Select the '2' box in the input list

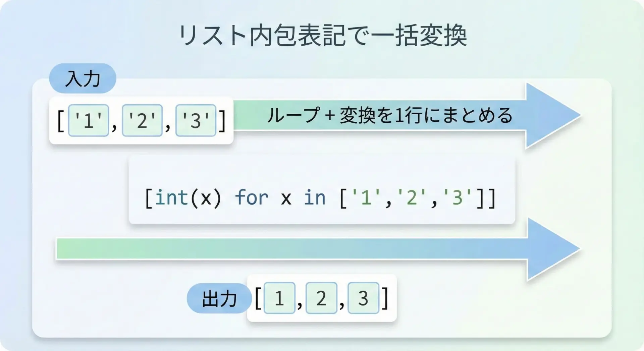pyautogui.click(x=142, y=120)
